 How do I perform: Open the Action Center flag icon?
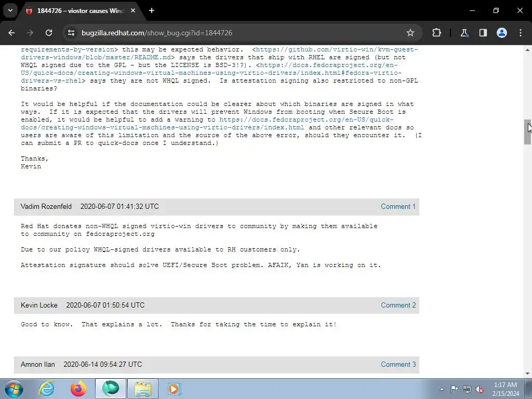pyautogui.click(x=454, y=389)
